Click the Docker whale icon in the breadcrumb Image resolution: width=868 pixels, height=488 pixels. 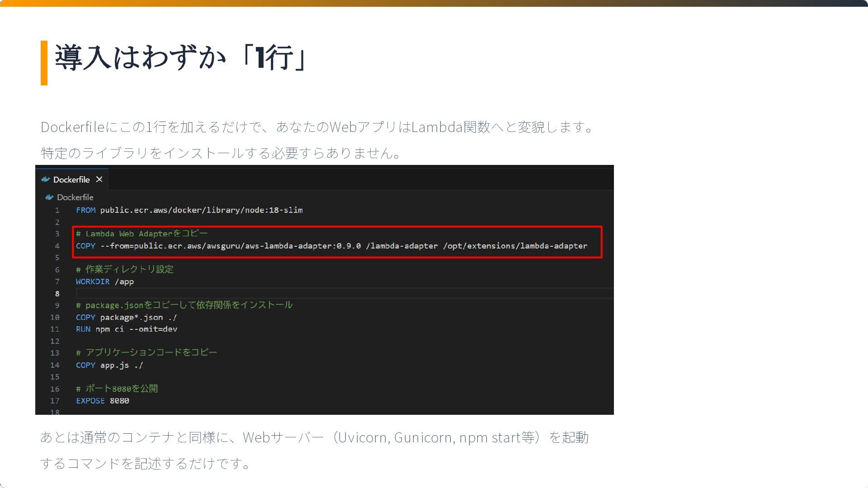[x=49, y=197]
